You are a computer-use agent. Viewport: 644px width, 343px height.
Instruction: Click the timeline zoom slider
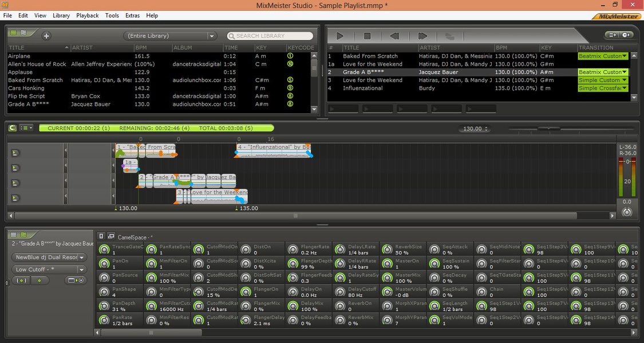click(549, 129)
